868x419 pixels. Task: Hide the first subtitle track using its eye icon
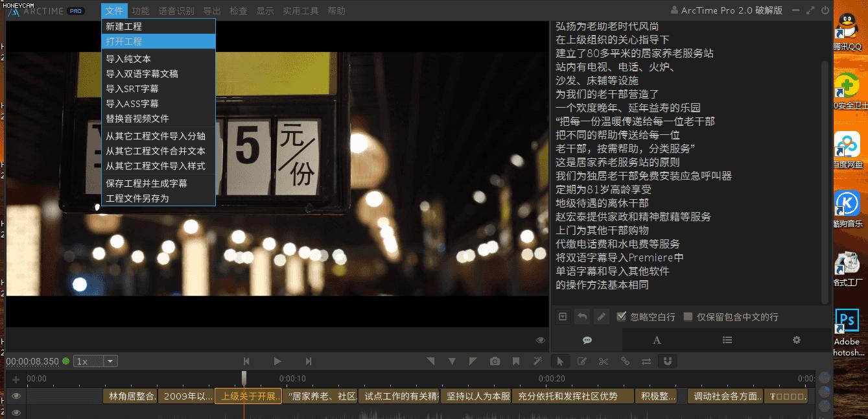pos(16,396)
